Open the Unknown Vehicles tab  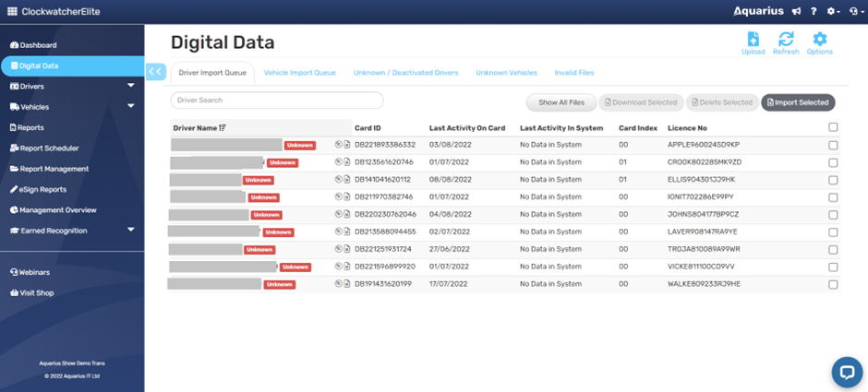[x=506, y=72]
